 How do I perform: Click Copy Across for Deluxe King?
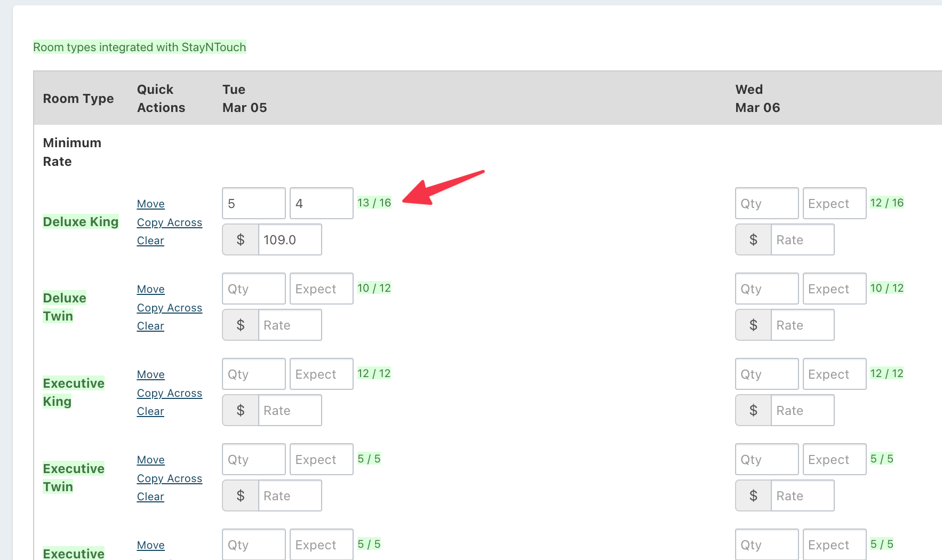click(x=169, y=222)
